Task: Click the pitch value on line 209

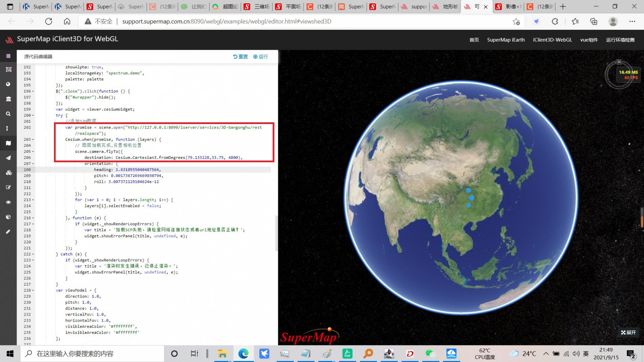Action: pos(136,176)
